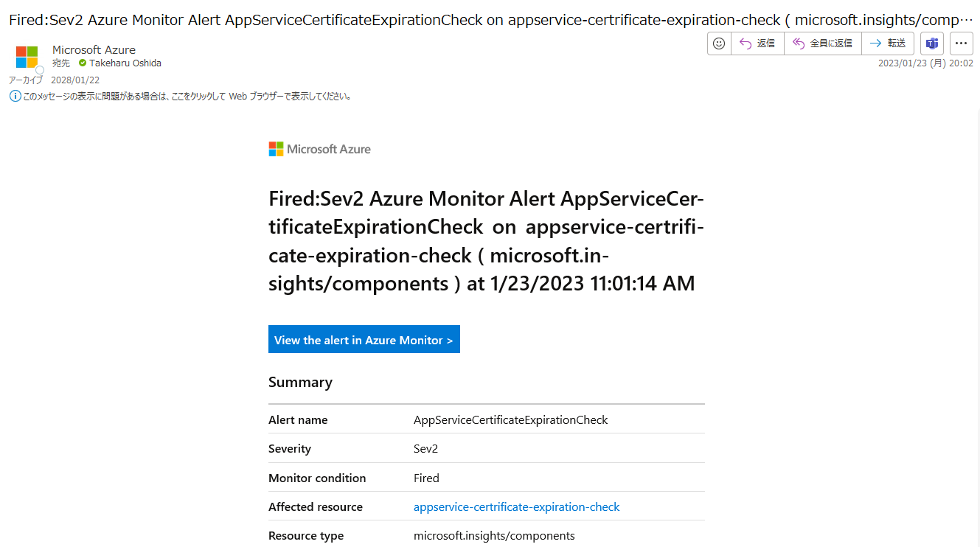Image resolution: width=980 pixels, height=547 pixels.
Task: Click the Microsoft Azure logo in email body
Action: coord(319,149)
